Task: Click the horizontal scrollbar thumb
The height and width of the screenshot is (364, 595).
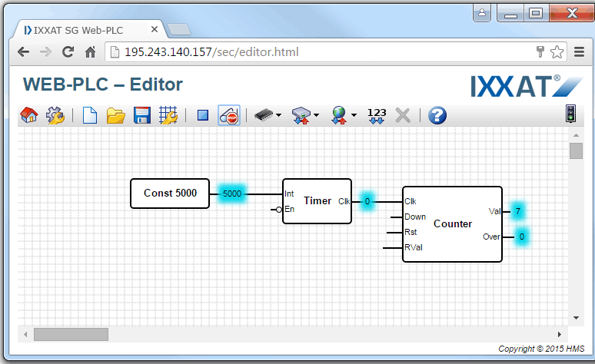Action: point(71,334)
